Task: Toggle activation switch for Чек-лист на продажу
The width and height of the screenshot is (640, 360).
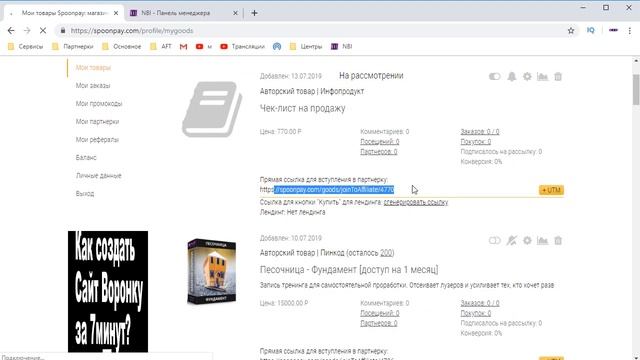Action: [x=494, y=76]
